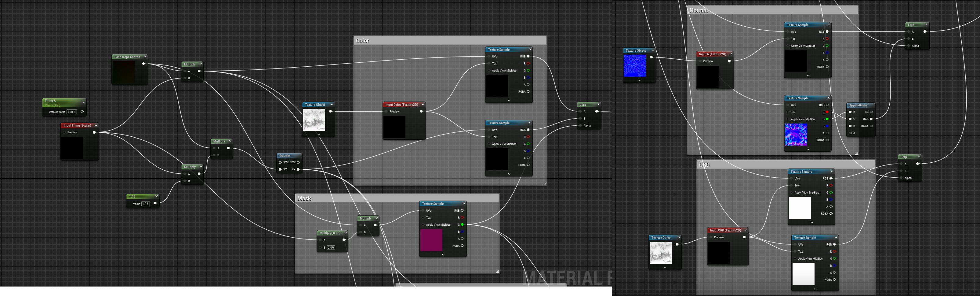Toggle Apply View MipBias on Normal Texture Sample
The height and width of the screenshot is (296, 980).
tap(787, 46)
